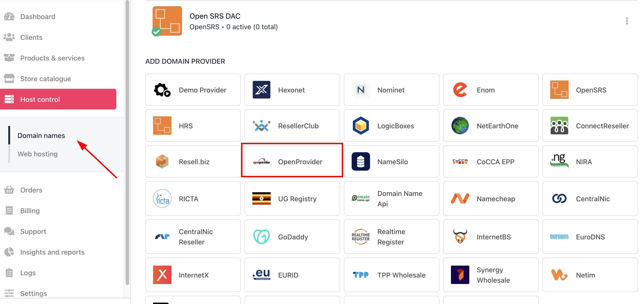Click the ResellerClub logo
Viewport: 644px width, 304px height.
coord(261,126)
